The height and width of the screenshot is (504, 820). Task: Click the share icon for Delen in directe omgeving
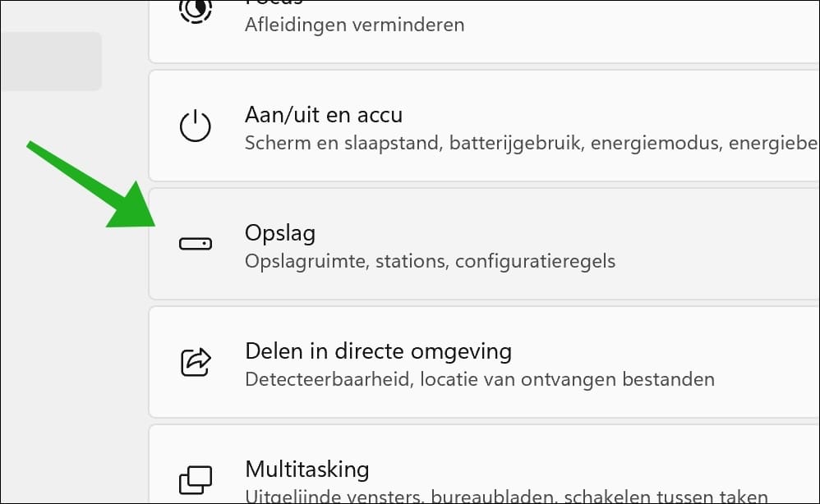[196, 362]
